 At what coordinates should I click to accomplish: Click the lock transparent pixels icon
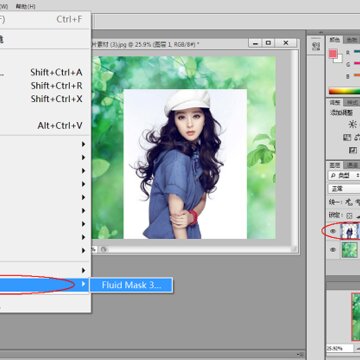[349, 216]
